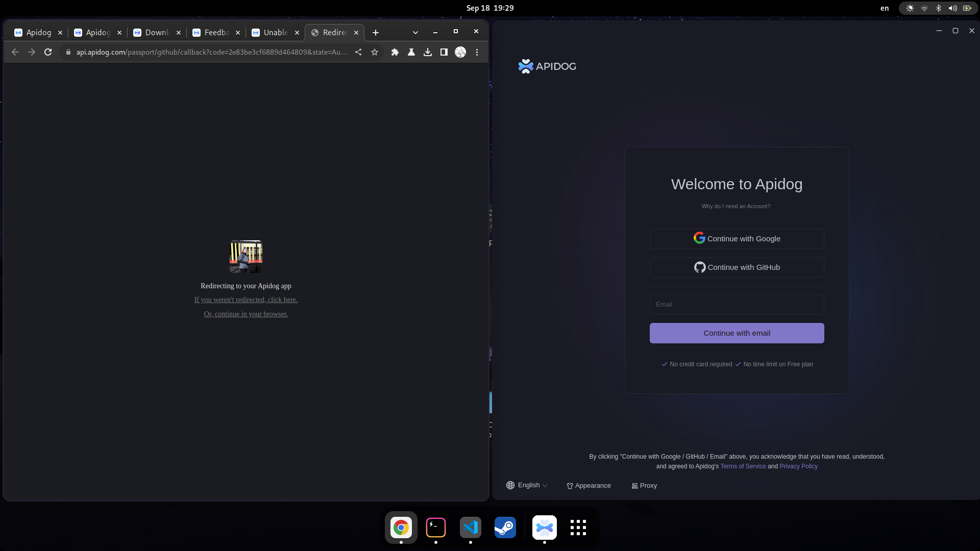
Task: Open Chrome extensions puzzle menu
Action: [x=395, y=52]
